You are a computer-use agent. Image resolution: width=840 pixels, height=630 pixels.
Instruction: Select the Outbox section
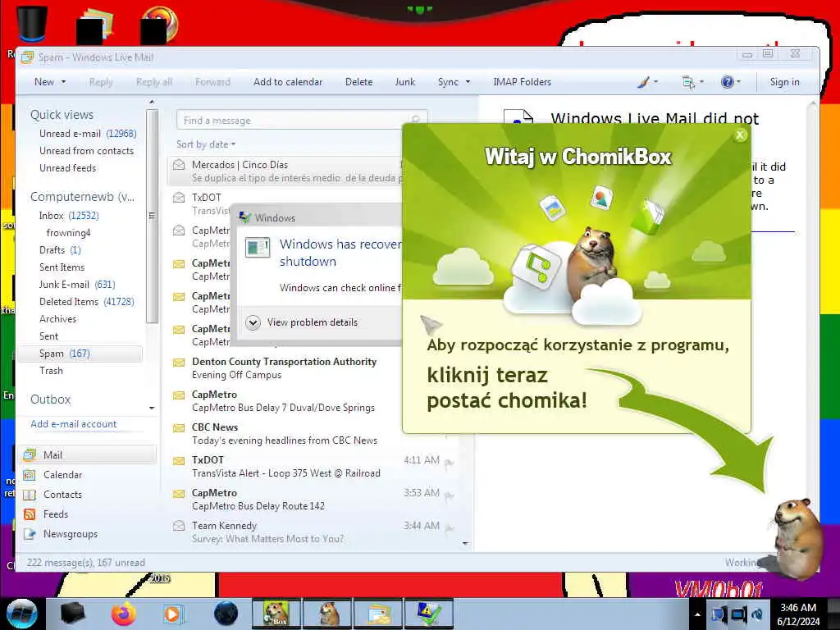(50, 399)
